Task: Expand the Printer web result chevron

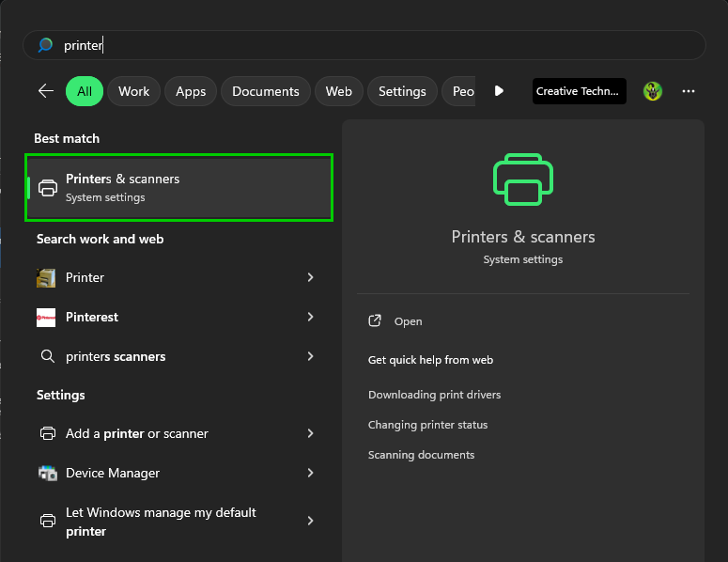Action: coord(310,277)
